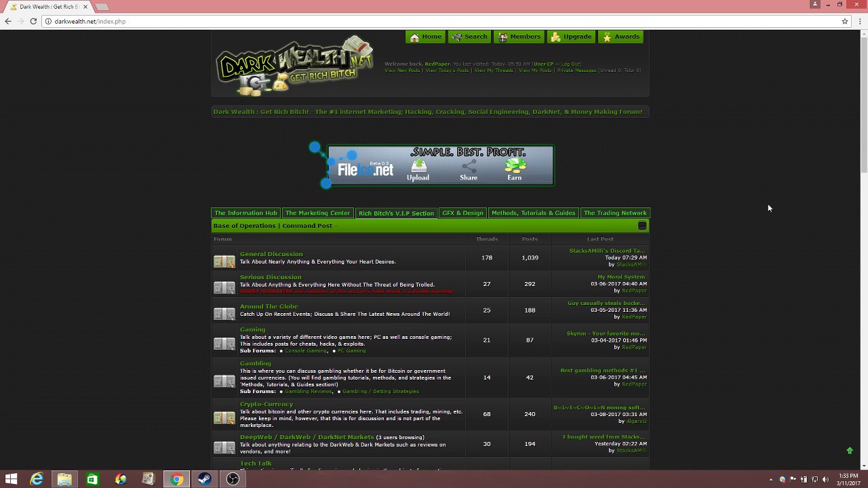Open the Home navigation button

(x=425, y=37)
